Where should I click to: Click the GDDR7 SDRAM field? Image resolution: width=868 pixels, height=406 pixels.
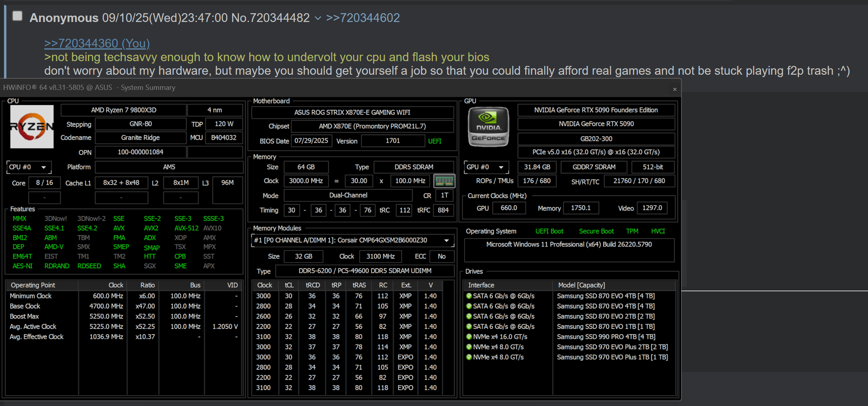point(594,167)
